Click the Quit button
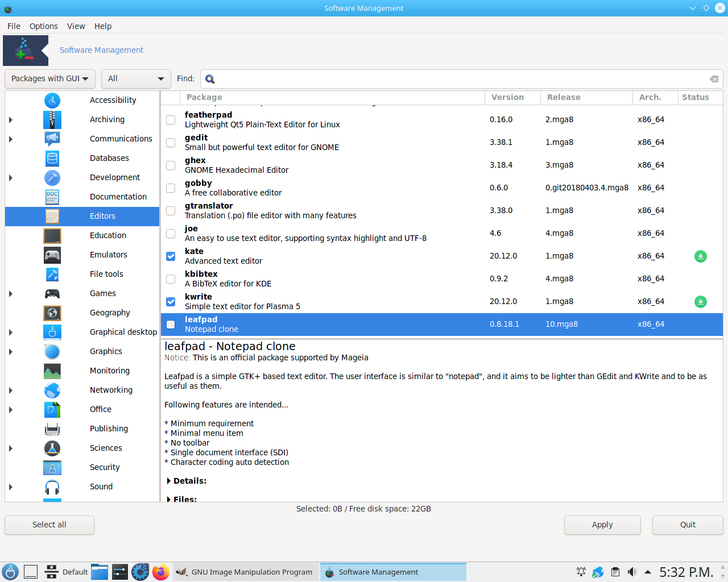 [x=688, y=525]
